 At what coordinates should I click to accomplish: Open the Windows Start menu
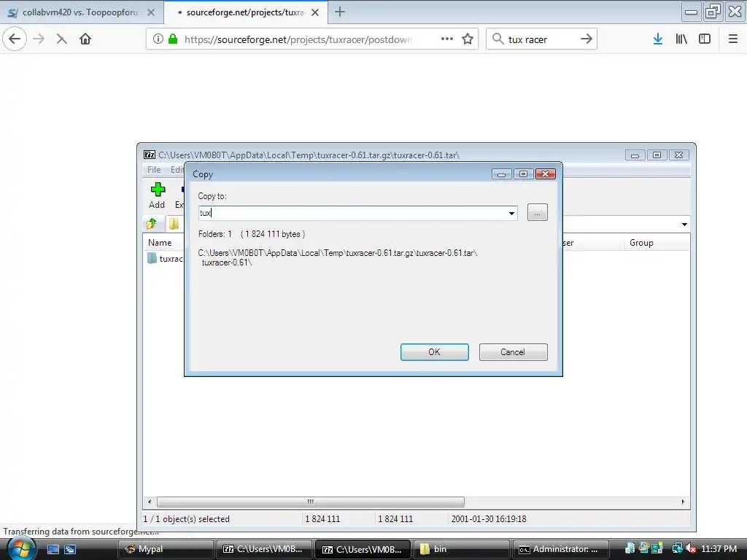click(x=20, y=549)
